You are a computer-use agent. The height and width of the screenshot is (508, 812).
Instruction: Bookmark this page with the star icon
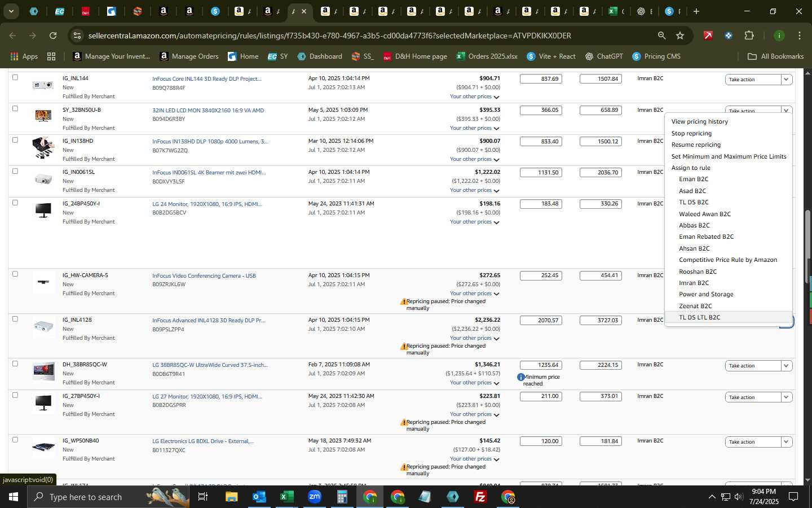(680, 36)
